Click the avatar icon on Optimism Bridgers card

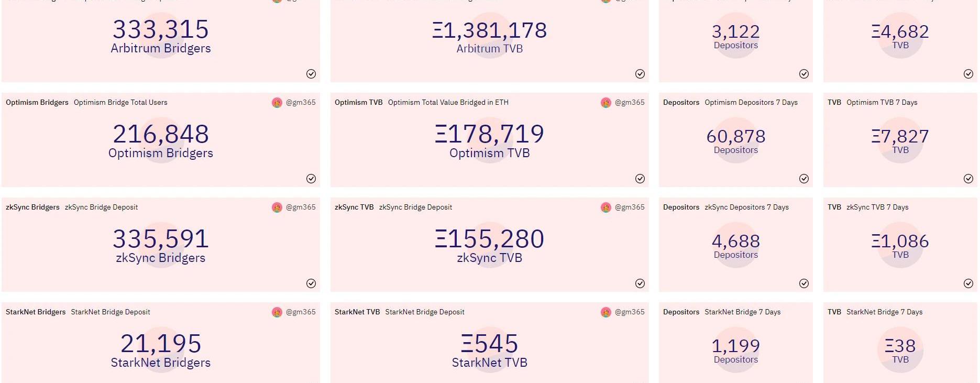[277, 103]
